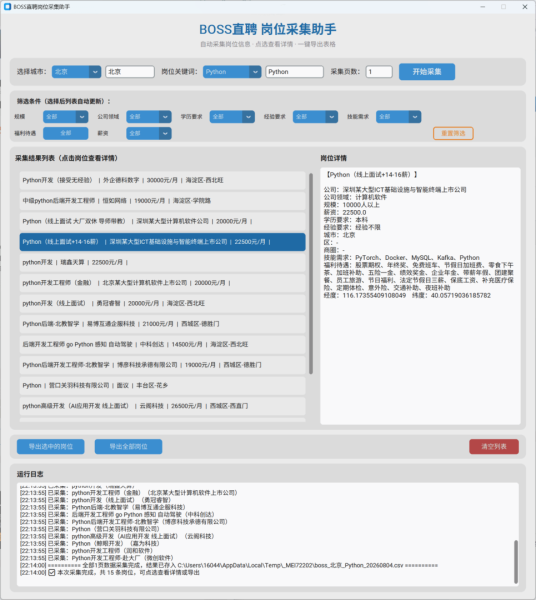The image size is (536, 600).
Task: Click the orange 重置筛选 button
Action: click(453, 133)
